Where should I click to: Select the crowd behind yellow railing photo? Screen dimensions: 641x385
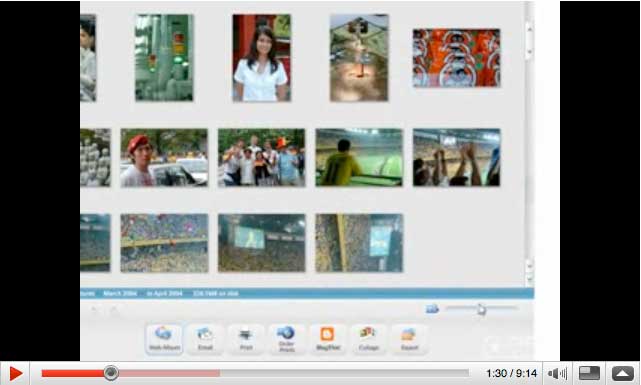(164, 243)
